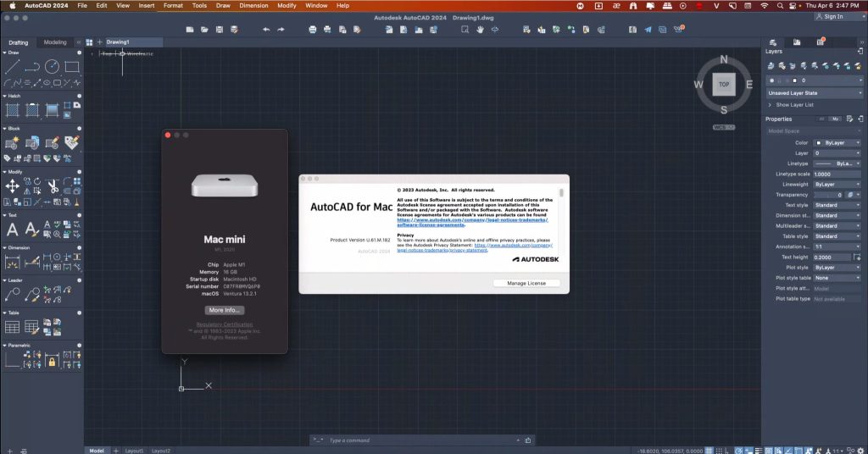The image size is (868, 454).
Task: Select the Line tool in Draw panel
Action: [x=12, y=66]
